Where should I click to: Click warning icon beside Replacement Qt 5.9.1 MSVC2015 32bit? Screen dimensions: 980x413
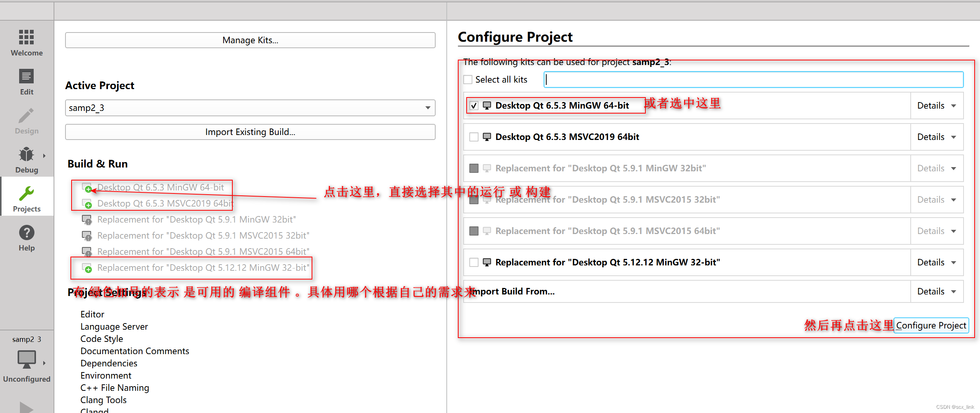[x=87, y=236]
